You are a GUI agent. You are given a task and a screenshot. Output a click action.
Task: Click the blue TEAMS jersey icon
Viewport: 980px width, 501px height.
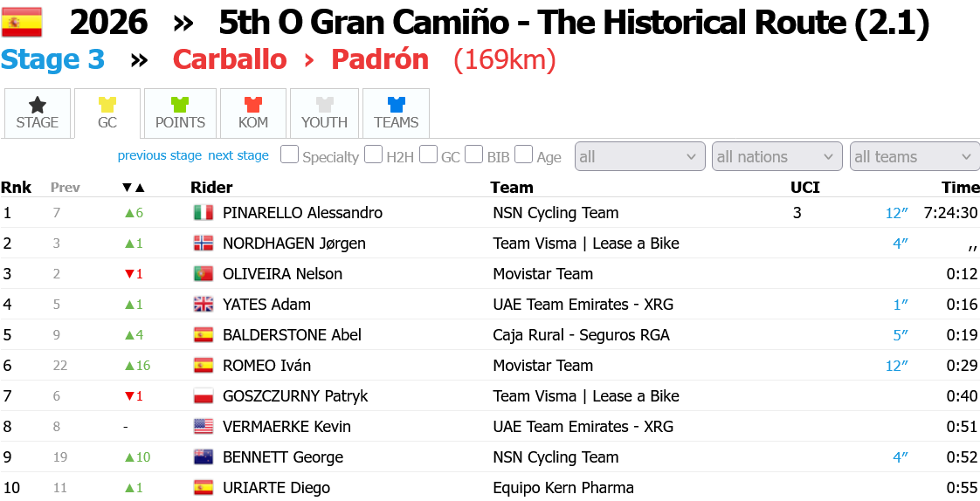396,106
